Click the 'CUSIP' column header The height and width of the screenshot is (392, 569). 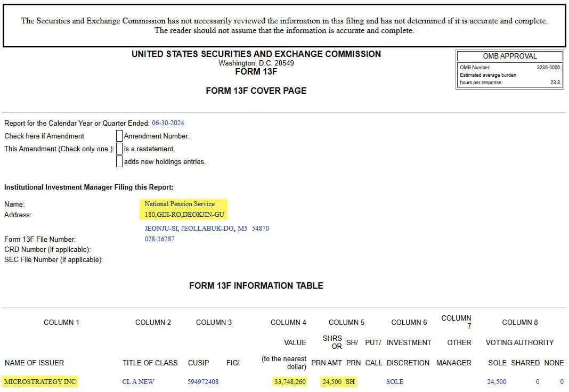199,363
